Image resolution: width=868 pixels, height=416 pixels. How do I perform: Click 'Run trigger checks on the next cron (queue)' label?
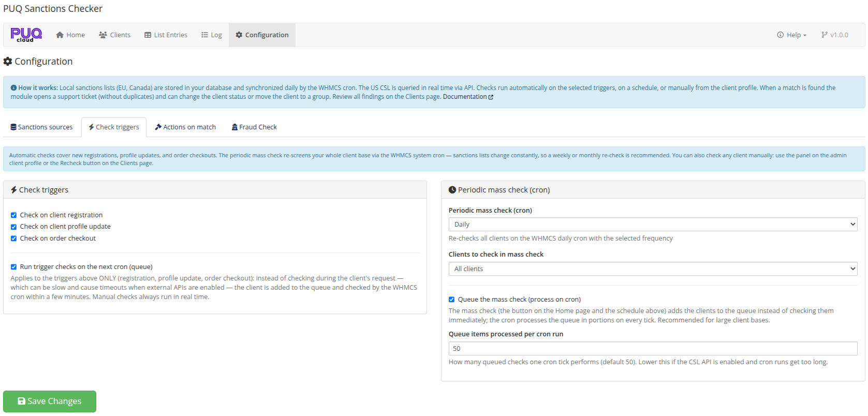click(86, 267)
